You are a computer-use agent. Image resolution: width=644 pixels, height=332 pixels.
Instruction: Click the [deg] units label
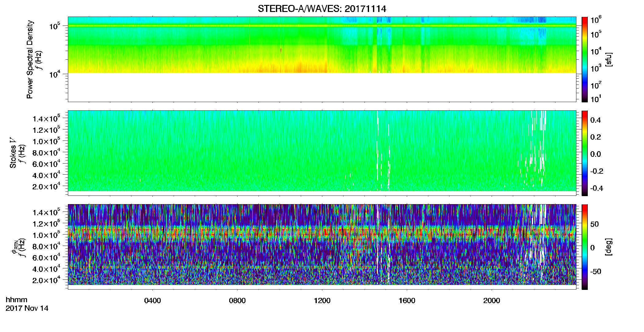tap(609, 247)
